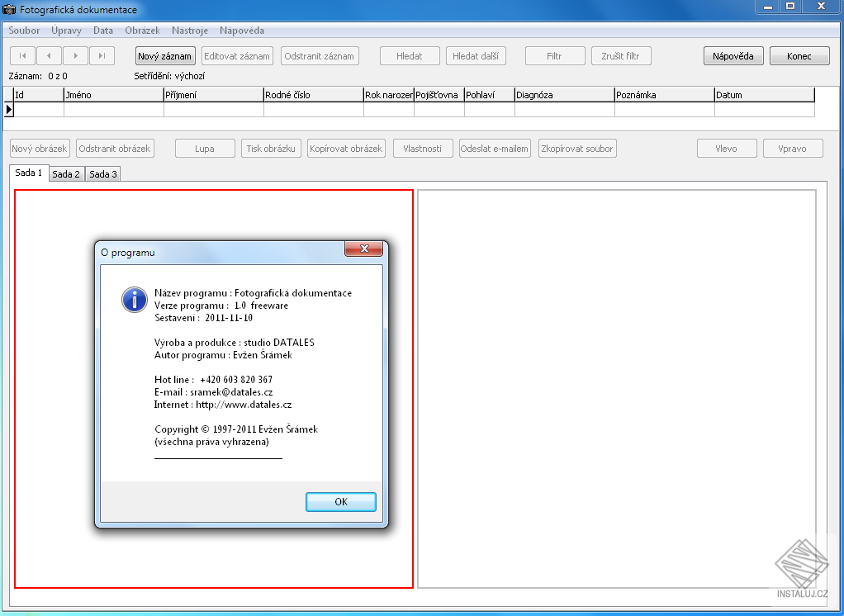The height and width of the screenshot is (616, 844).
Task: Jump to the last record arrow
Action: (x=102, y=56)
